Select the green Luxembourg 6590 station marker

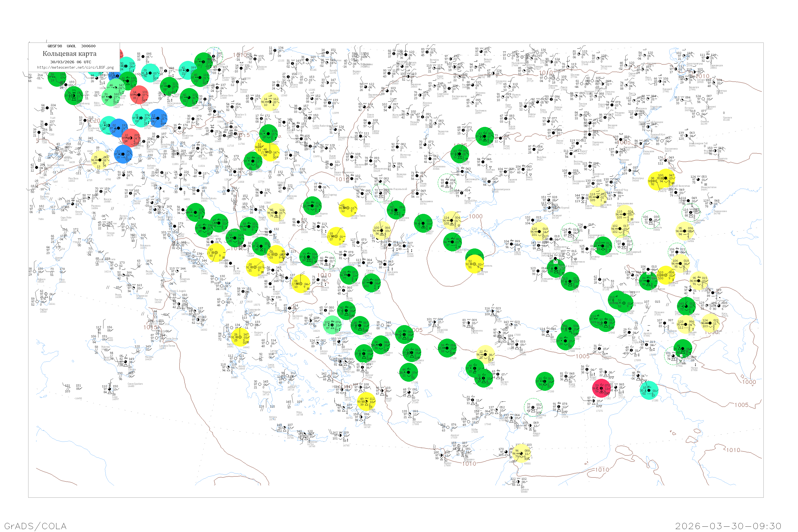[x=74, y=95]
